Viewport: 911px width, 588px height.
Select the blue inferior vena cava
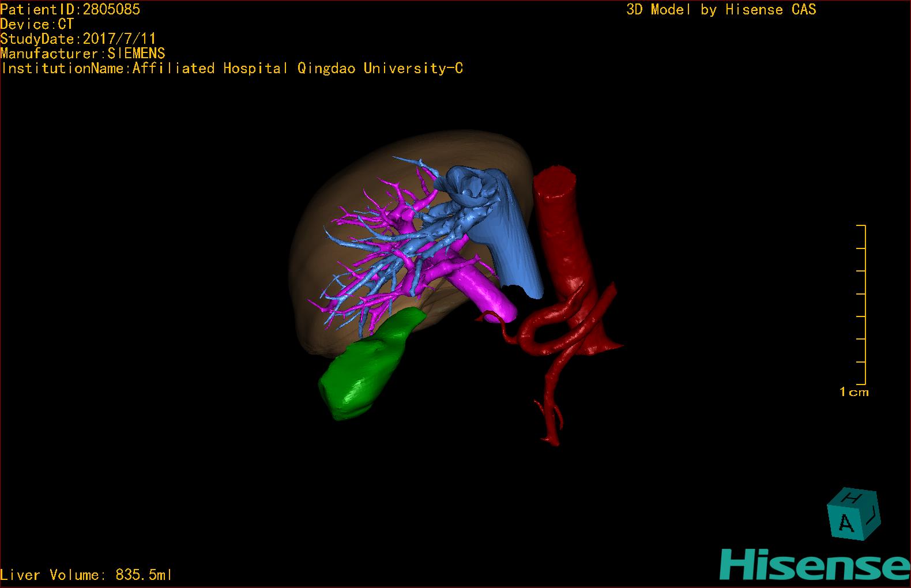pos(515,242)
